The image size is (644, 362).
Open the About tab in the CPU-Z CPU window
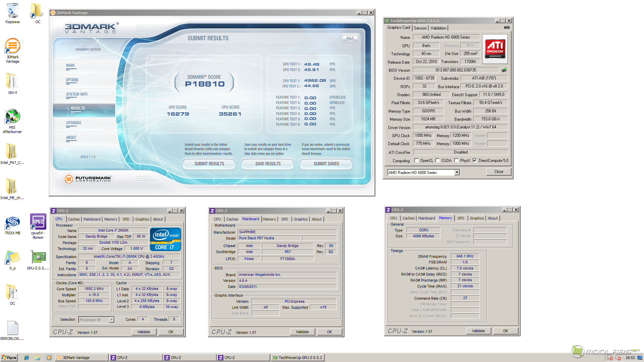(x=158, y=219)
